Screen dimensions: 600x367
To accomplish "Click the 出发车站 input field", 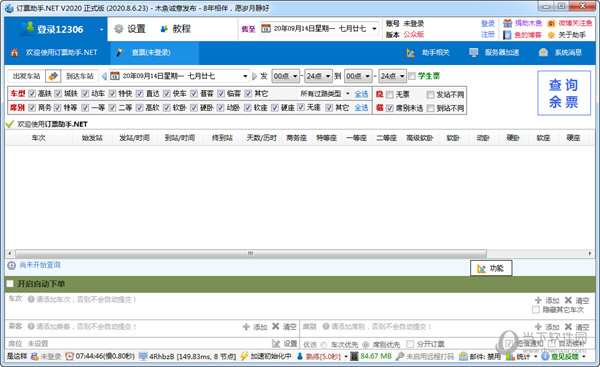I will (26, 76).
